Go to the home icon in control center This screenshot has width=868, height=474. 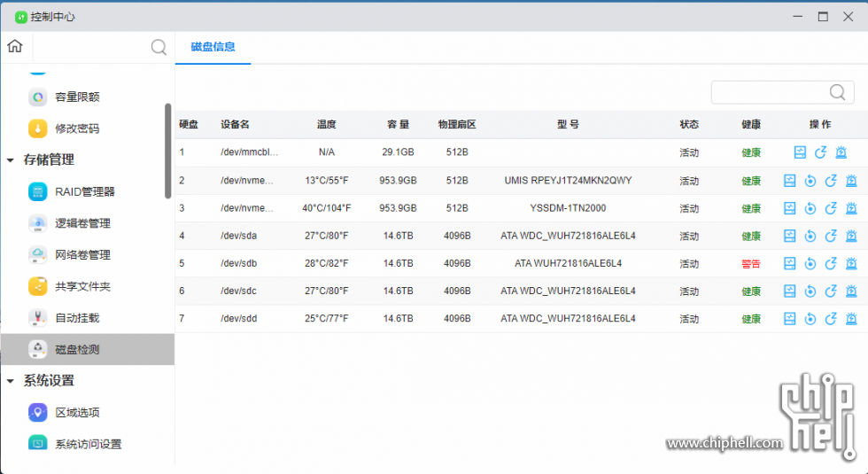click(x=15, y=46)
